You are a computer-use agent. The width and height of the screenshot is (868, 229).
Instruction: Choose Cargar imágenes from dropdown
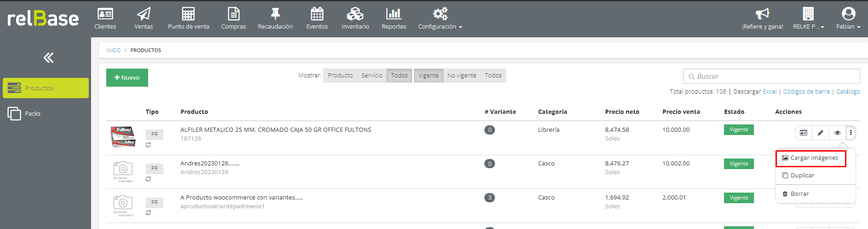811,158
